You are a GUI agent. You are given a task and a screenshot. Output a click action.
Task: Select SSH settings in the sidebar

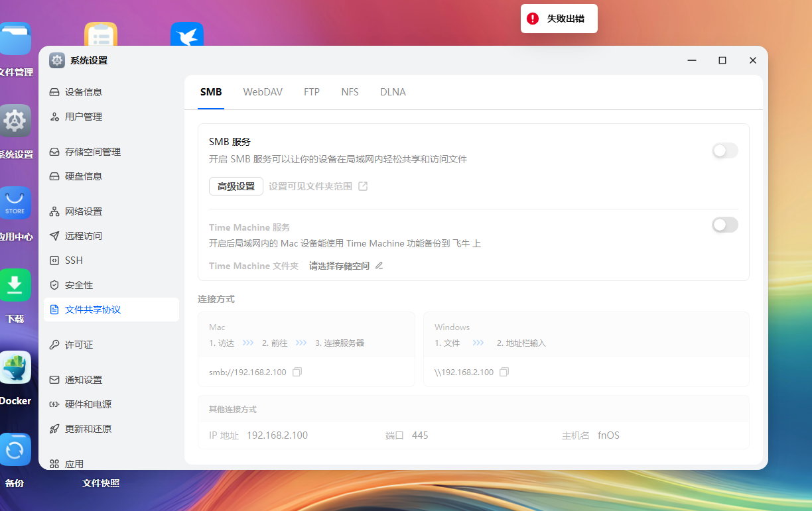pos(73,260)
